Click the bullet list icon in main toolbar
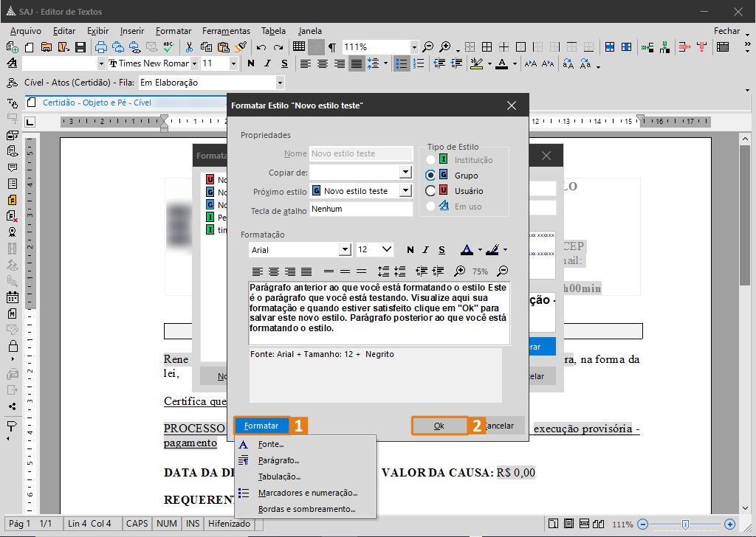 401,63
